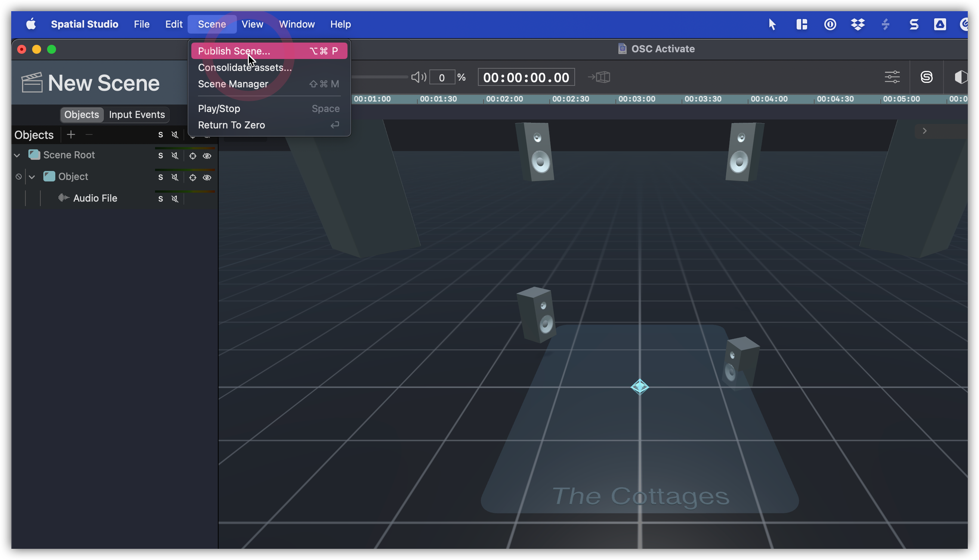Screen dimensions: 979x560
Task: Click the S-shaped logo icon in toolbar
Action: [x=926, y=77]
